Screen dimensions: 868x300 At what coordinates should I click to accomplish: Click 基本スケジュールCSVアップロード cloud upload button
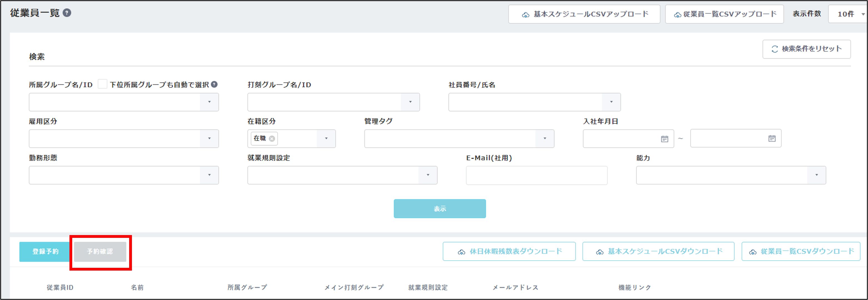coord(584,14)
